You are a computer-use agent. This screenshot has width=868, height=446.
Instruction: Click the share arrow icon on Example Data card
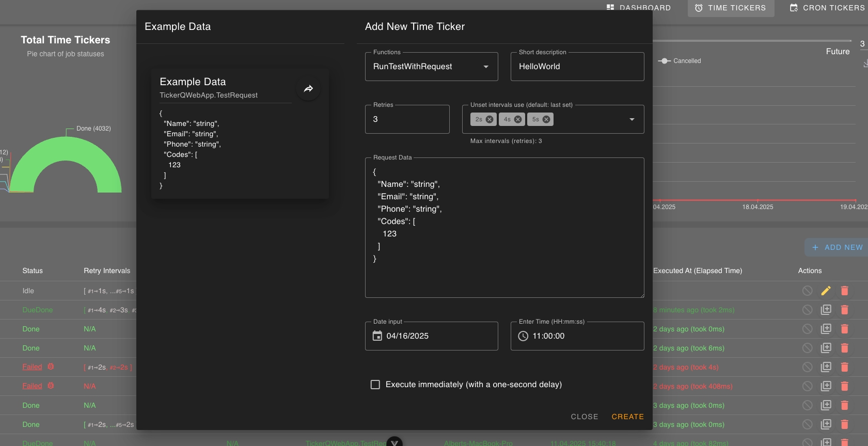(308, 89)
